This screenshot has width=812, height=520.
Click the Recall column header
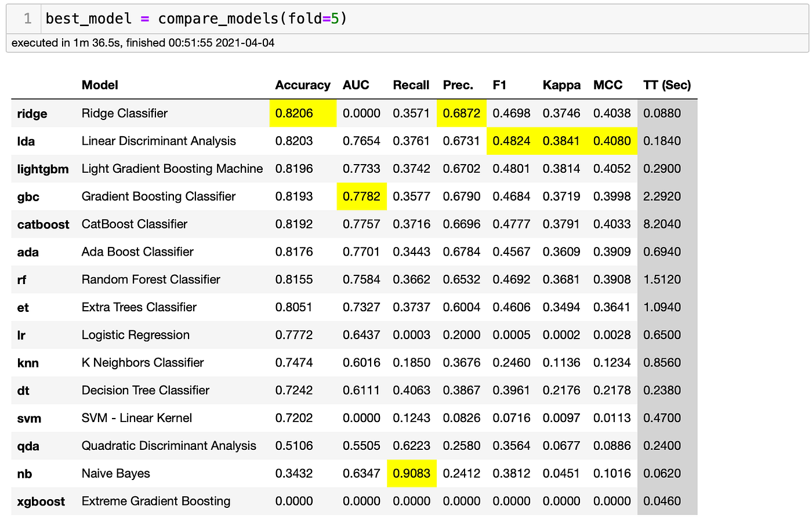click(411, 85)
